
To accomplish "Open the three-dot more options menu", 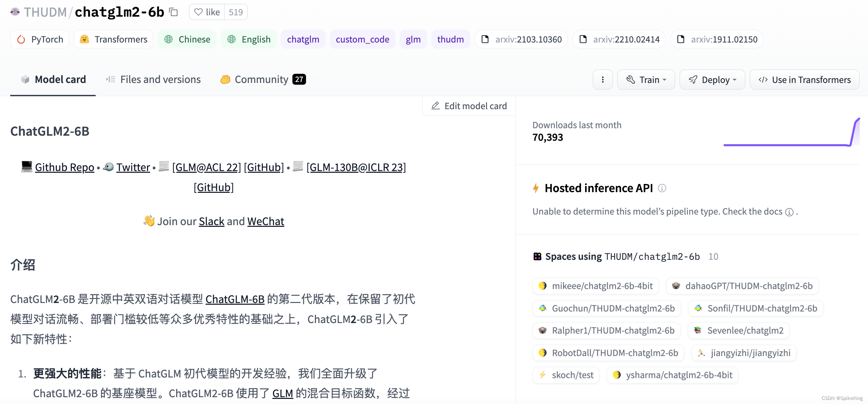I will 602,80.
